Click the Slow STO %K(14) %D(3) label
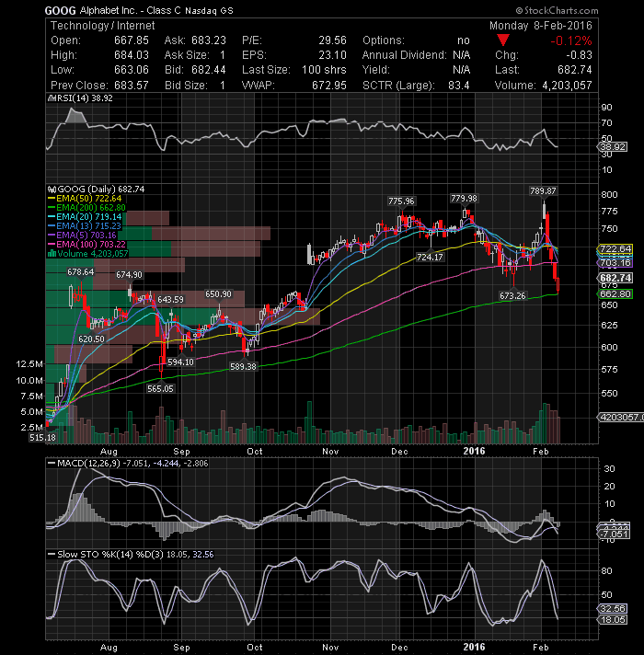 click(109, 555)
